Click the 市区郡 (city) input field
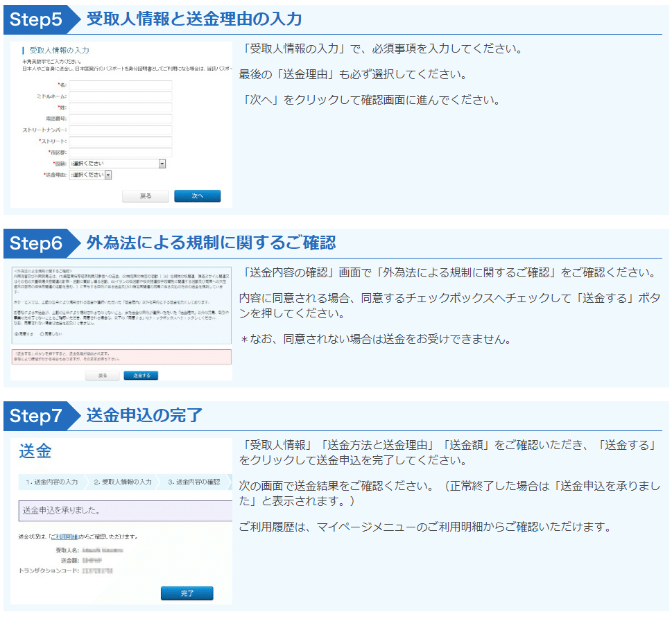Viewport: 672px width, 621px height. (x=119, y=152)
